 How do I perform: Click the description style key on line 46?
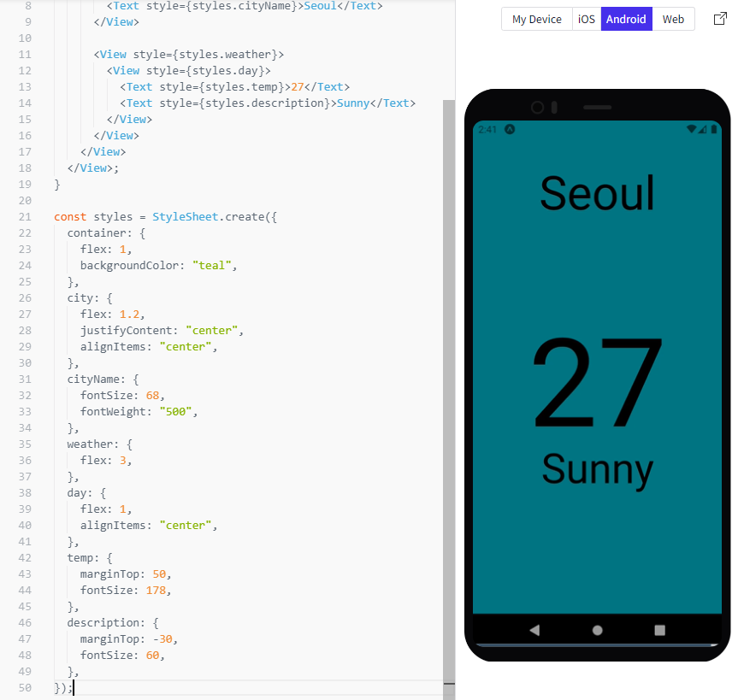pos(106,623)
